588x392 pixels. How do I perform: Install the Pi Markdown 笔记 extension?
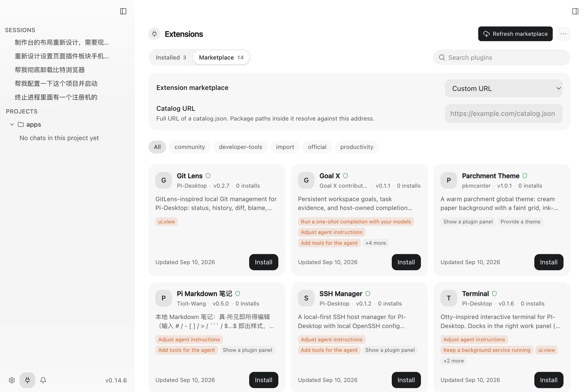tap(263, 380)
